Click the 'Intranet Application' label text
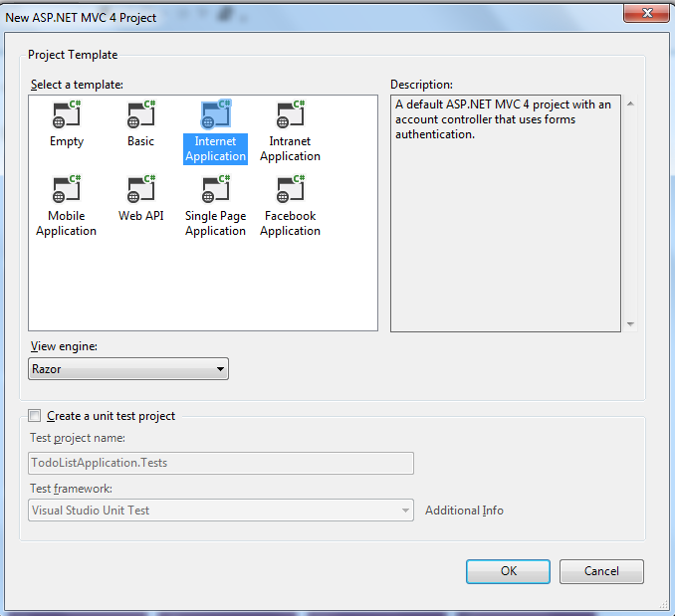This screenshot has height=616, width=675. pos(290,149)
